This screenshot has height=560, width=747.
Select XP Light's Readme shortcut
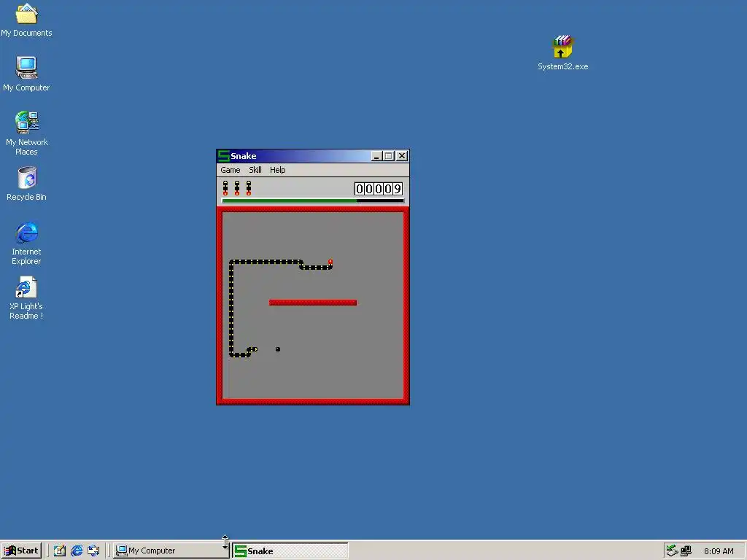coord(26,298)
